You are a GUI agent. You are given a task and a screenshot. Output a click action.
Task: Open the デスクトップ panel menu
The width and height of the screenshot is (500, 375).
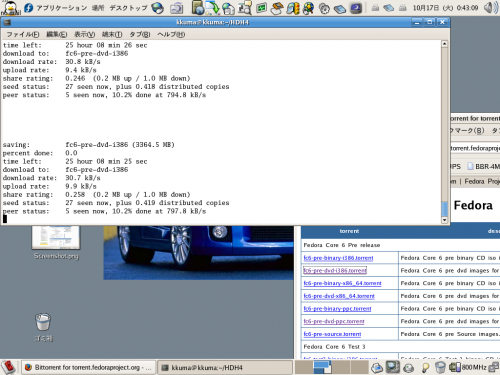coord(128,8)
